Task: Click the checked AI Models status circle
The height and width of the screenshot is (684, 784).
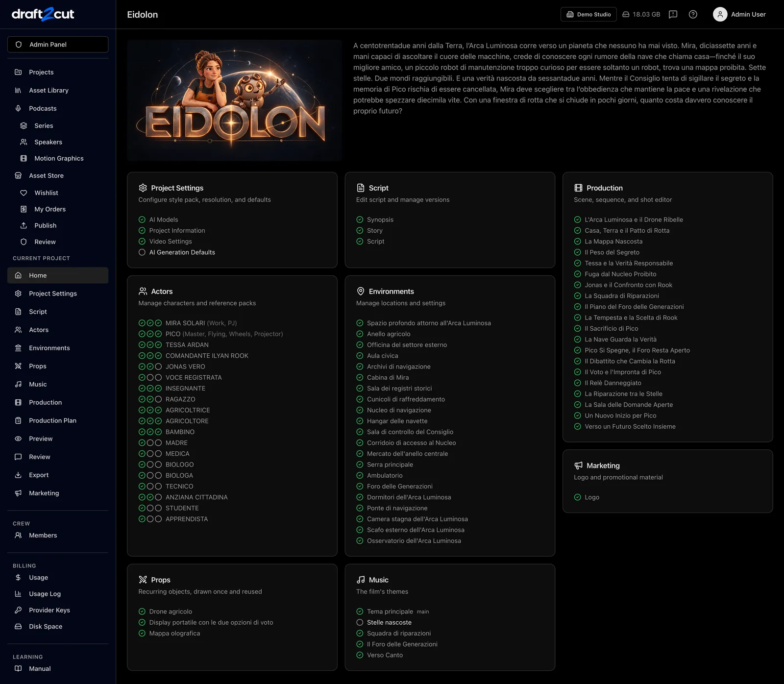Action: click(x=142, y=220)
